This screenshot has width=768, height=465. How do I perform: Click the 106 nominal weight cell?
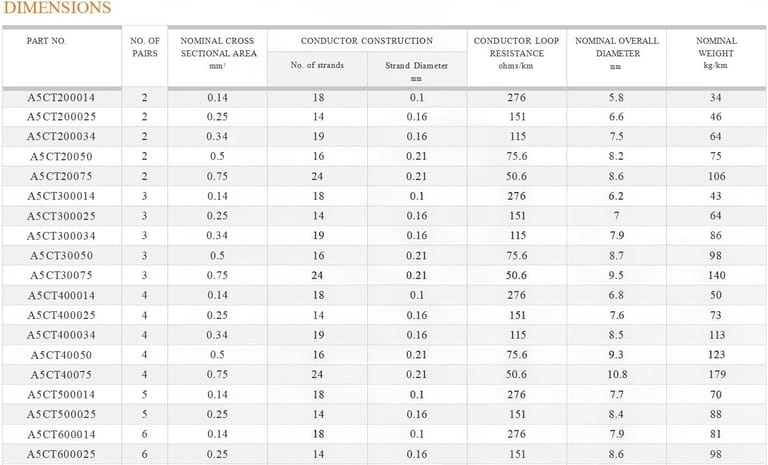click(716, 176)
